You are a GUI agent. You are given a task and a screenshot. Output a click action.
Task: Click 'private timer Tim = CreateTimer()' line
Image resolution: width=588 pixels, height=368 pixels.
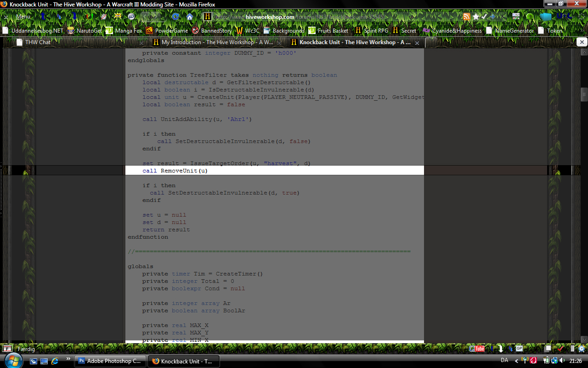coord(202,274)
